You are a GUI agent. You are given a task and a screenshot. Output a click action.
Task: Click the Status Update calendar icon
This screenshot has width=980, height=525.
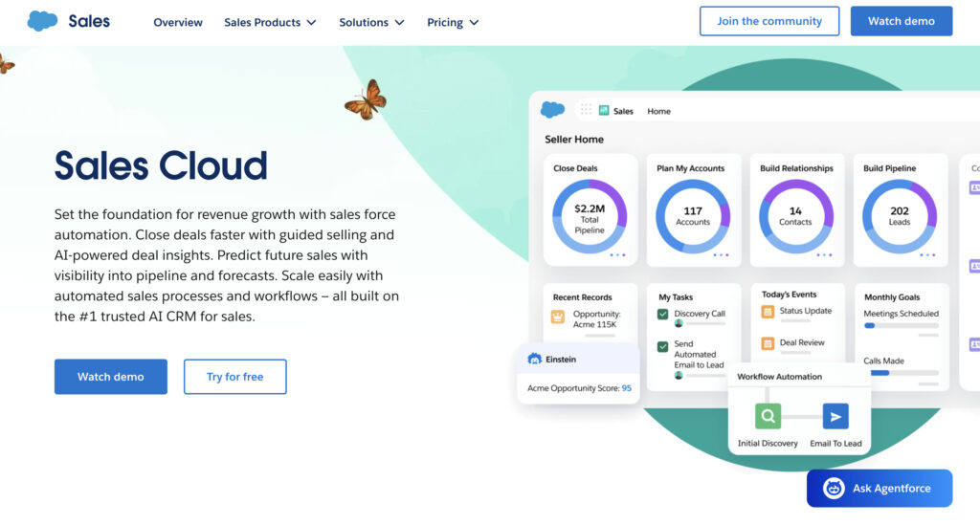[768, 312]
